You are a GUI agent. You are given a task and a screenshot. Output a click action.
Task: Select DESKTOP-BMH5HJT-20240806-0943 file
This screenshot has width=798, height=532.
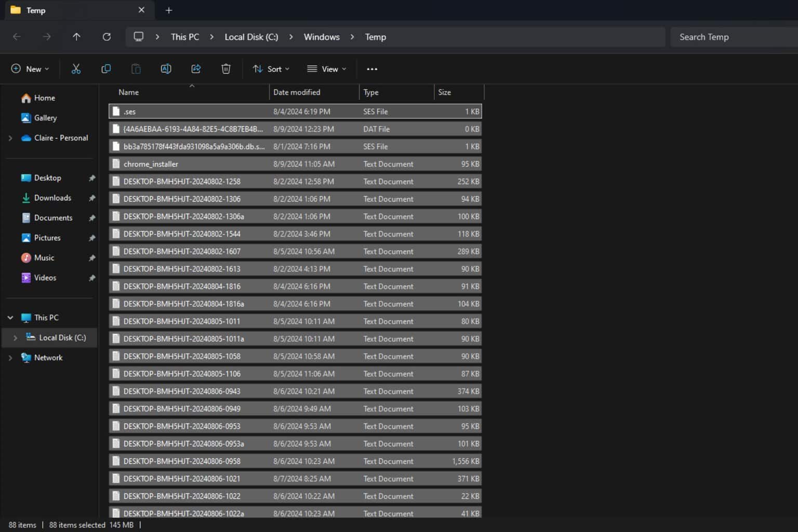pos(295,391)
